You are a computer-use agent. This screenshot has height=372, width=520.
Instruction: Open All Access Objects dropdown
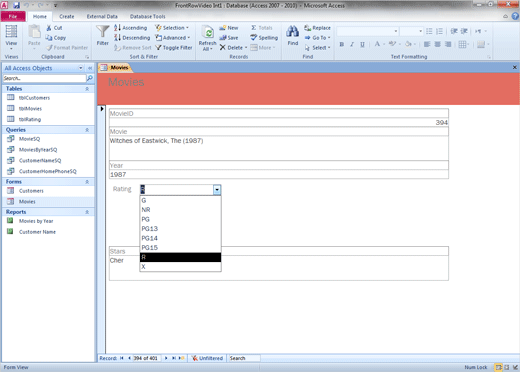[81, 68]
